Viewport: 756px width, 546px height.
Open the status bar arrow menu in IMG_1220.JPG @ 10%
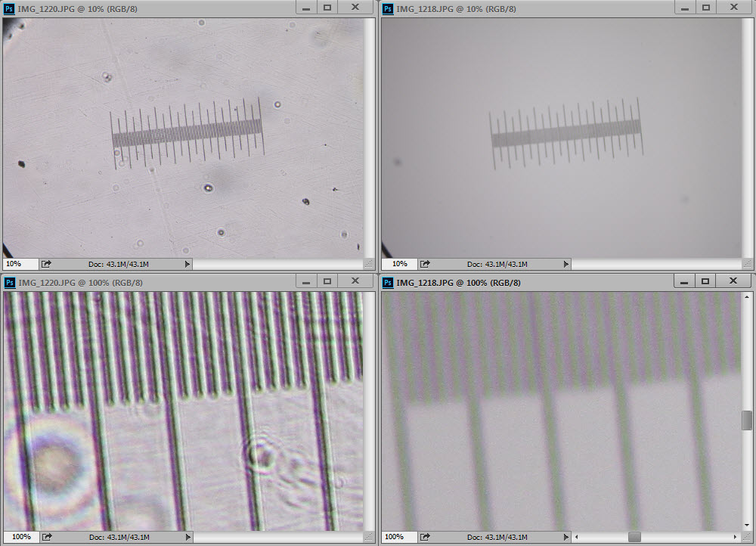[x=187, y=264]
